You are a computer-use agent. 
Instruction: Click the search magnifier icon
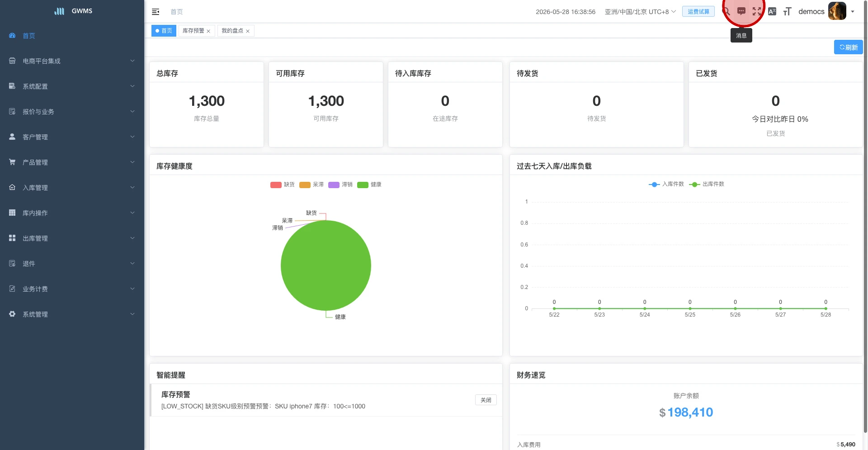coord(726,11)
